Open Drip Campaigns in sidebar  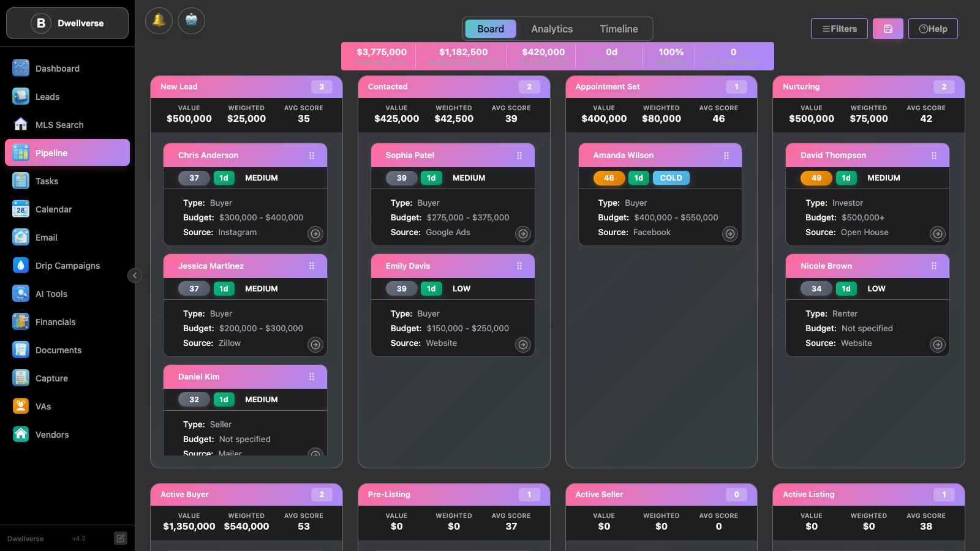[67, 266]
